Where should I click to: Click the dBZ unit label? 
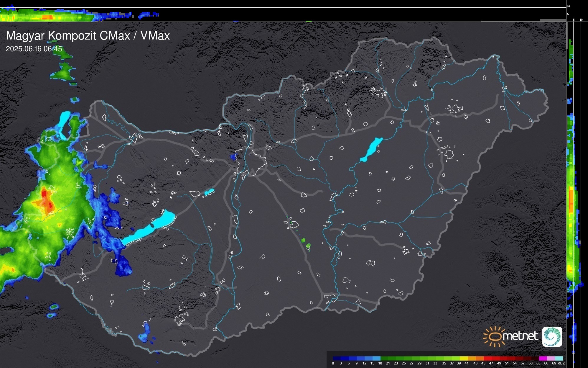pyautogui.click(x=561, y=363)
